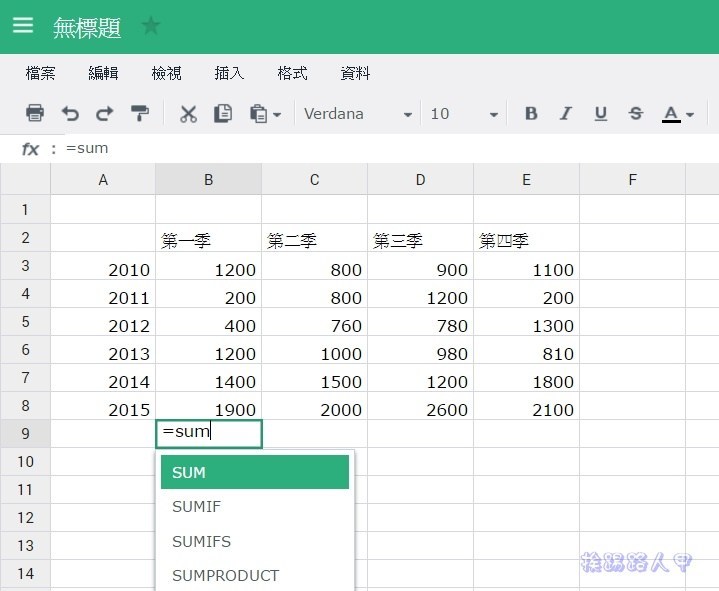Toggle underline formatting
Viewport: 719px width, 591px height.
point(600,114)
